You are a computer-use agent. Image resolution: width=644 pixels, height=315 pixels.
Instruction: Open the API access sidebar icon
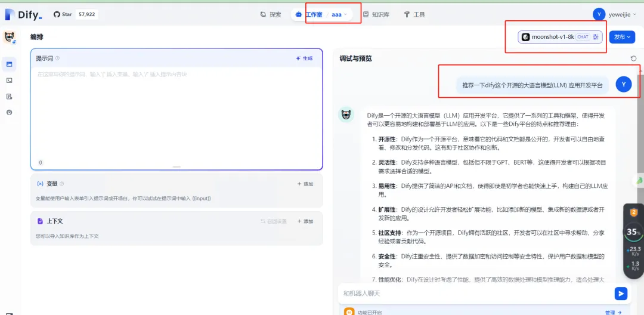[x=10, y=80]
